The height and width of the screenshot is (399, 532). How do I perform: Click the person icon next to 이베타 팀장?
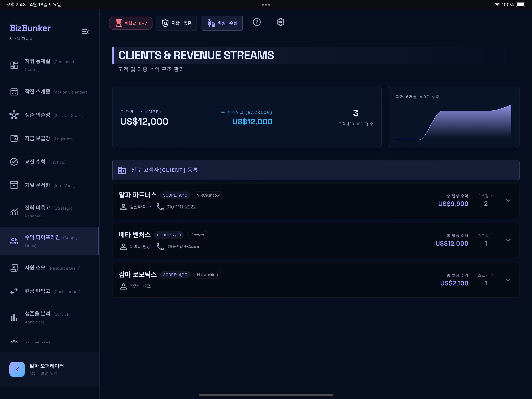click(x=123, y=246)
